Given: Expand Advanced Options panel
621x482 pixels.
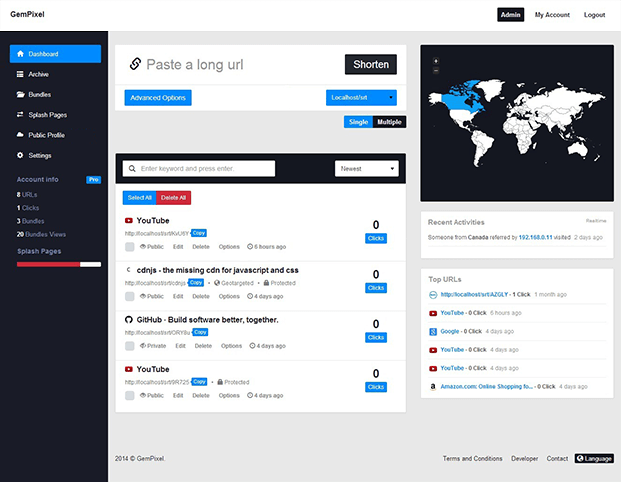Looking at the screenshot, I should tap(158, 98).
